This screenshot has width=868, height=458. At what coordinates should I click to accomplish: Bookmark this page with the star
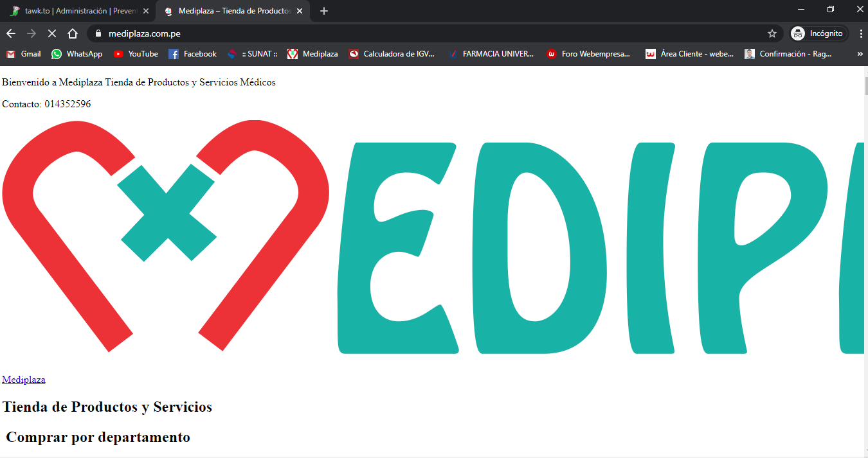(772, 33)
